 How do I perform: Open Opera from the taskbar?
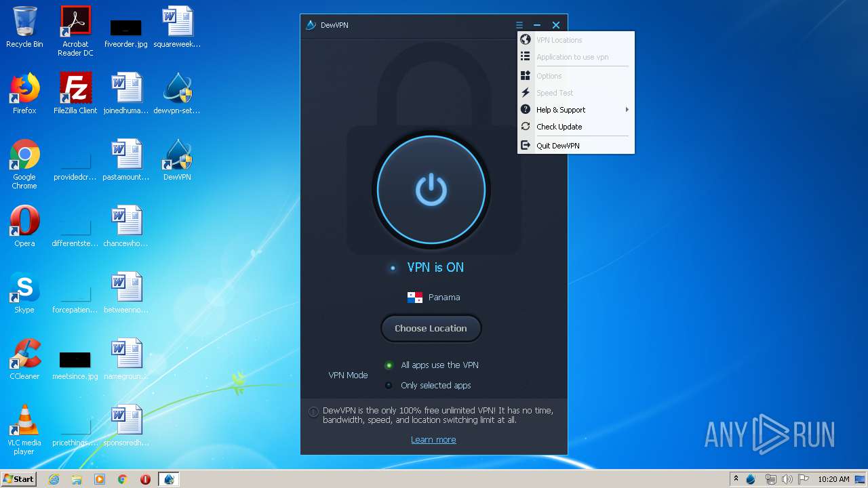click(x=145, y=479)
